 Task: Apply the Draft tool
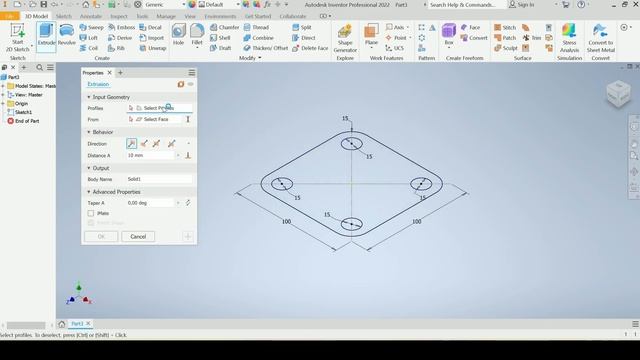pos(220,48)
